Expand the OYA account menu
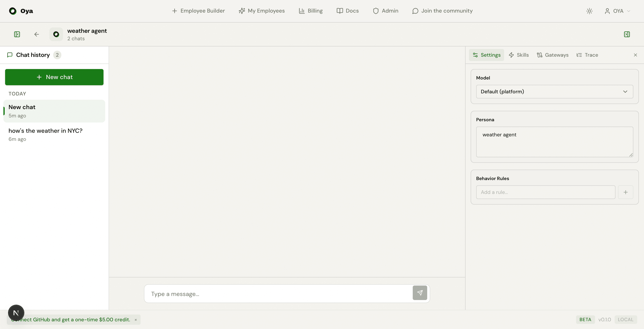644x329 pixels. click(x=618, y=11)
